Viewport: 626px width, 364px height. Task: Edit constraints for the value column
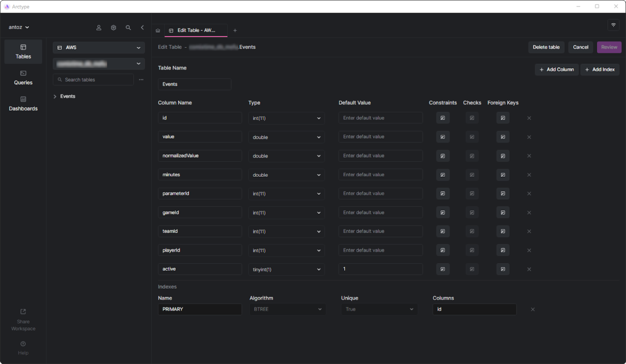click(x=443, y=137)
